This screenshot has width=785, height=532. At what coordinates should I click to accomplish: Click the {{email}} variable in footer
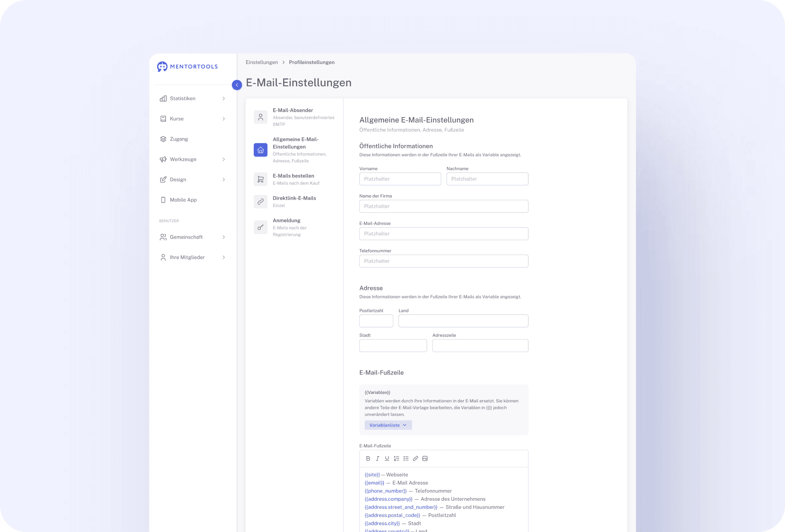point(374,483)
